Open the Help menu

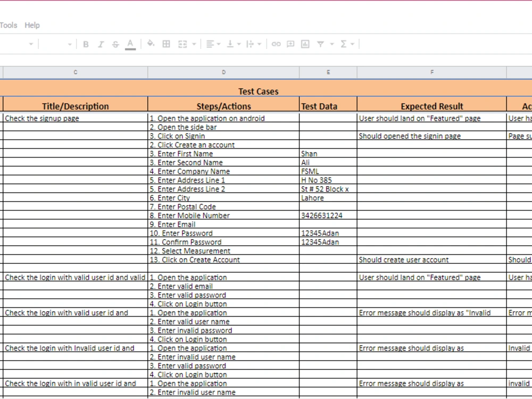(x=32, y=25)
